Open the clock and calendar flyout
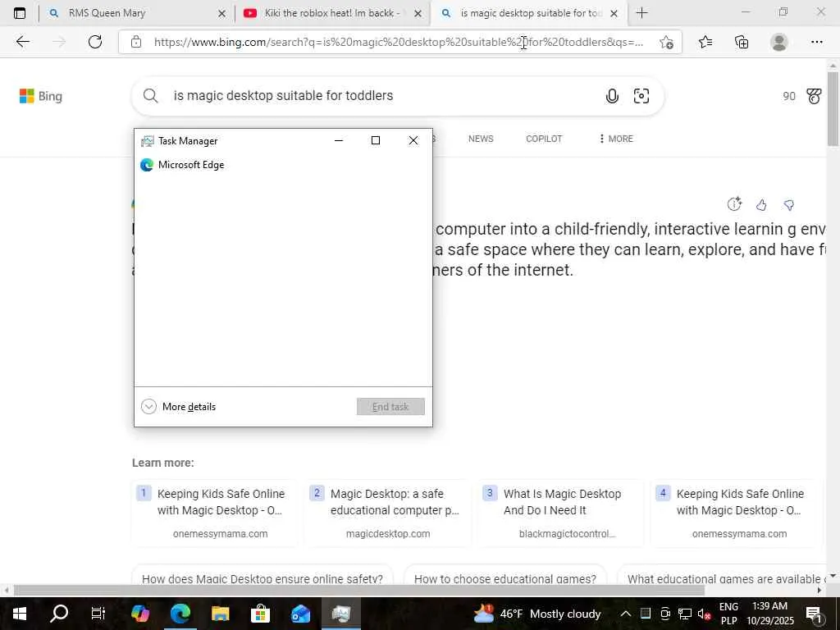Image resolution: width=840 pixels, height=630 pixels. click(x=769, y=614)
